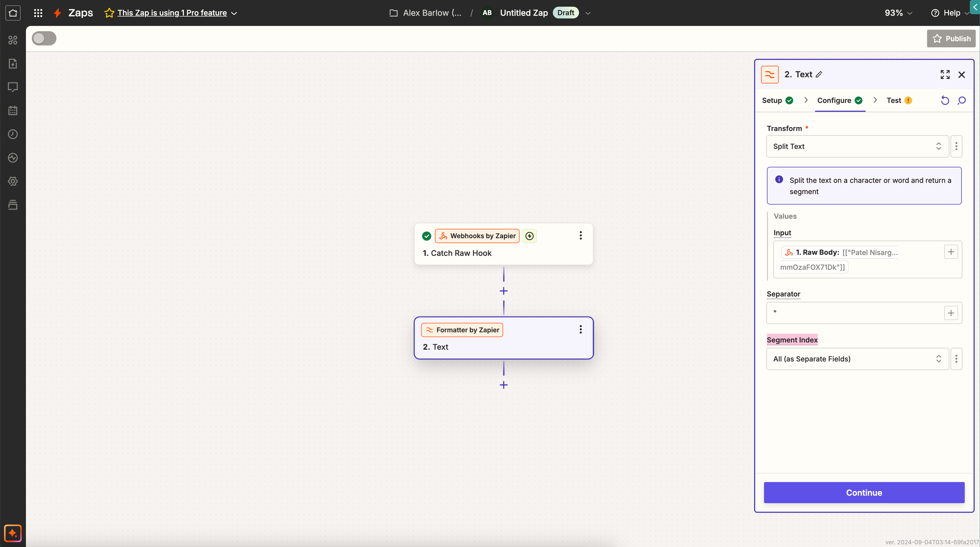Open Formatter step three-dot menu
Image resolution: width=980 pixels, height=547 pixels.
click(581, 329)
